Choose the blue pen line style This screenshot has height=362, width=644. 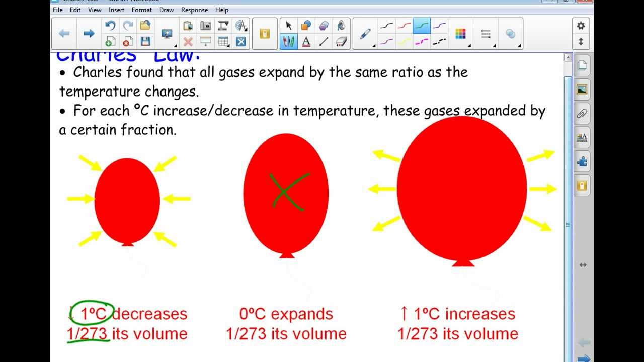point(439,26)
